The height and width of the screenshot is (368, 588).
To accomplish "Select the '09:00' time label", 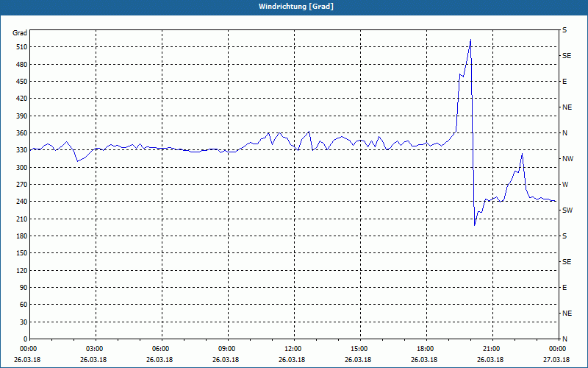I will point(228,349).
